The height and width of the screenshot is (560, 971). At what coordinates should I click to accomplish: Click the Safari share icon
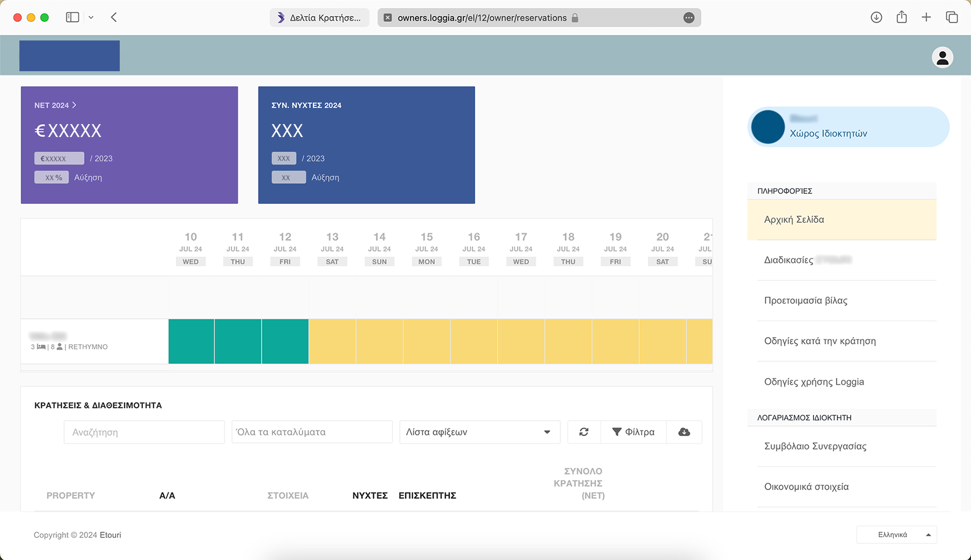(x=901, y=17)
